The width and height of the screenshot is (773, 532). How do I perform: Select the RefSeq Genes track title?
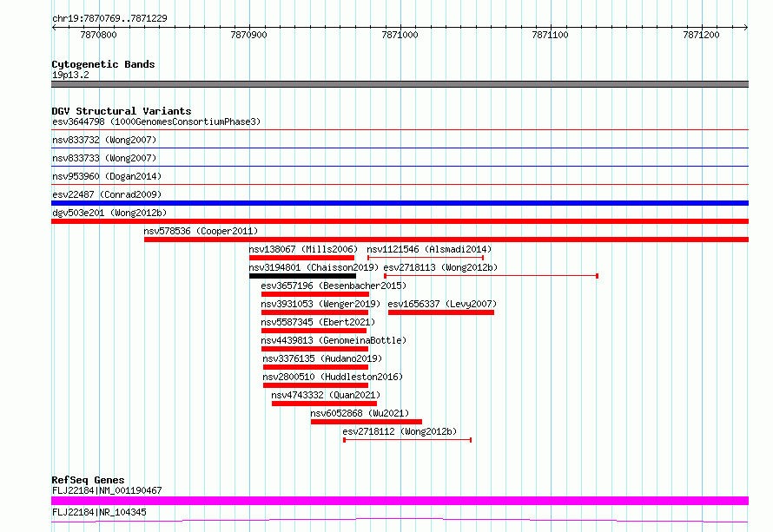pyautogui.click(x=88, y=480)
